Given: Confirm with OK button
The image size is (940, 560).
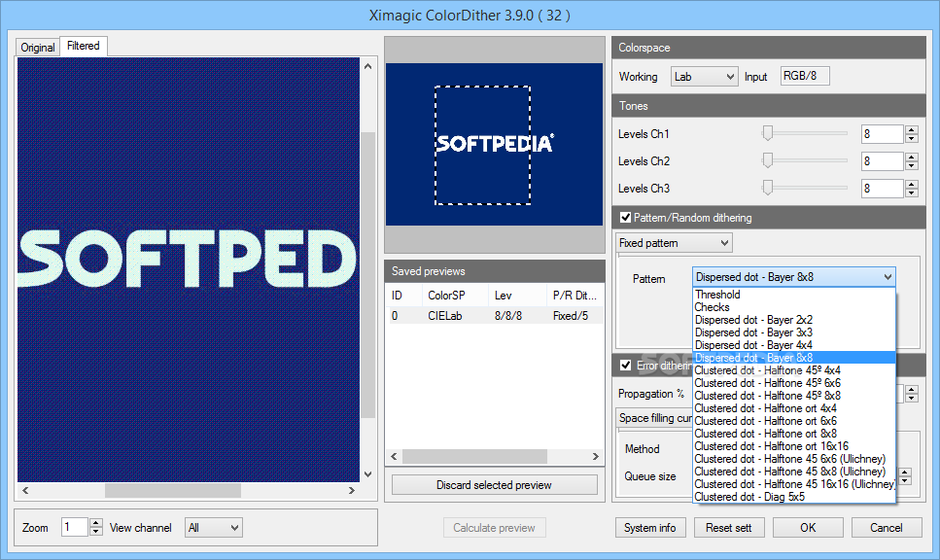Looking at the screenshot, I should (x=808, y=528).
